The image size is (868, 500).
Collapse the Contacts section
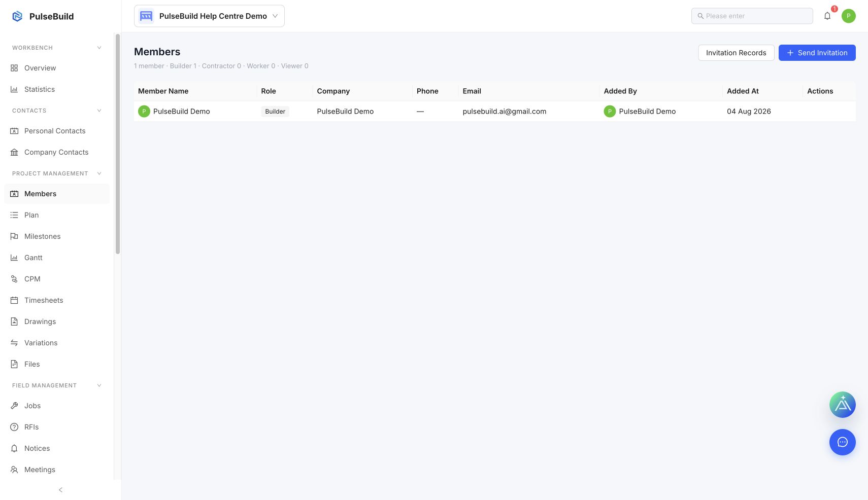99,111
